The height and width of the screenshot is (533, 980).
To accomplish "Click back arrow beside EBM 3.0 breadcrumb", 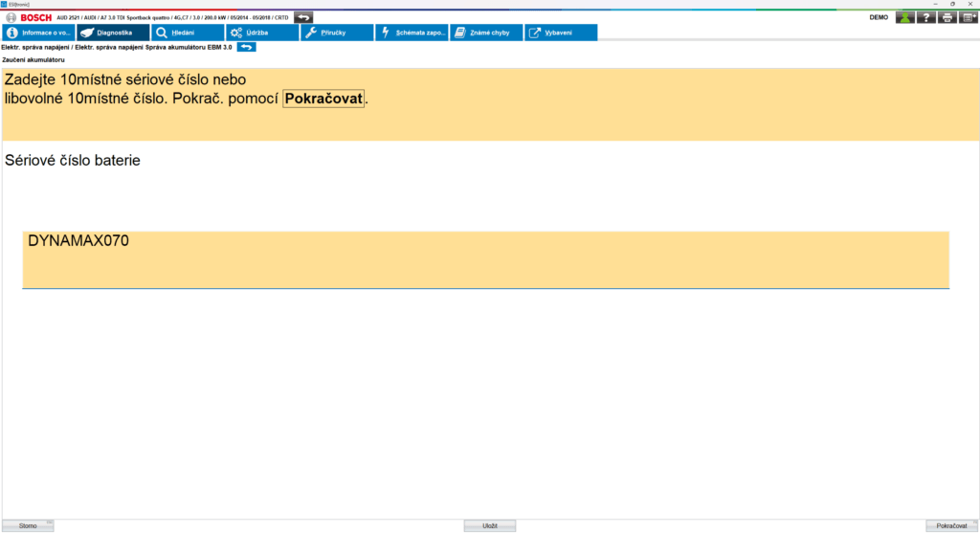I will (x=246, y=47).
